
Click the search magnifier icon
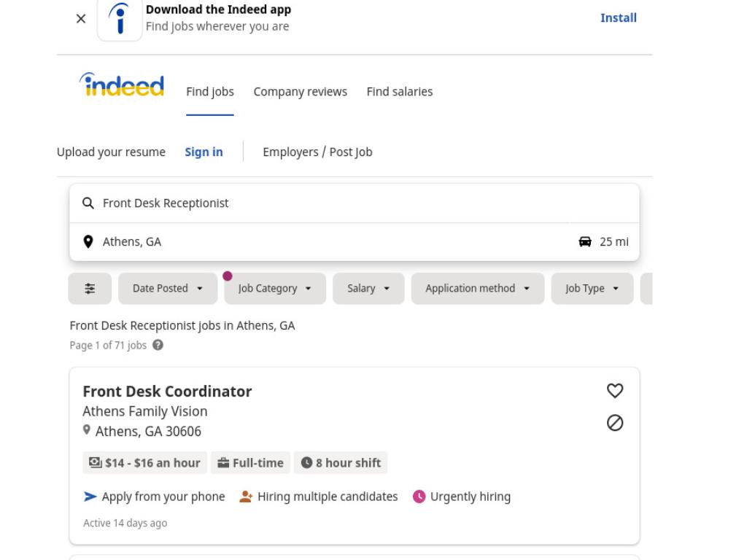coord(88,203)
